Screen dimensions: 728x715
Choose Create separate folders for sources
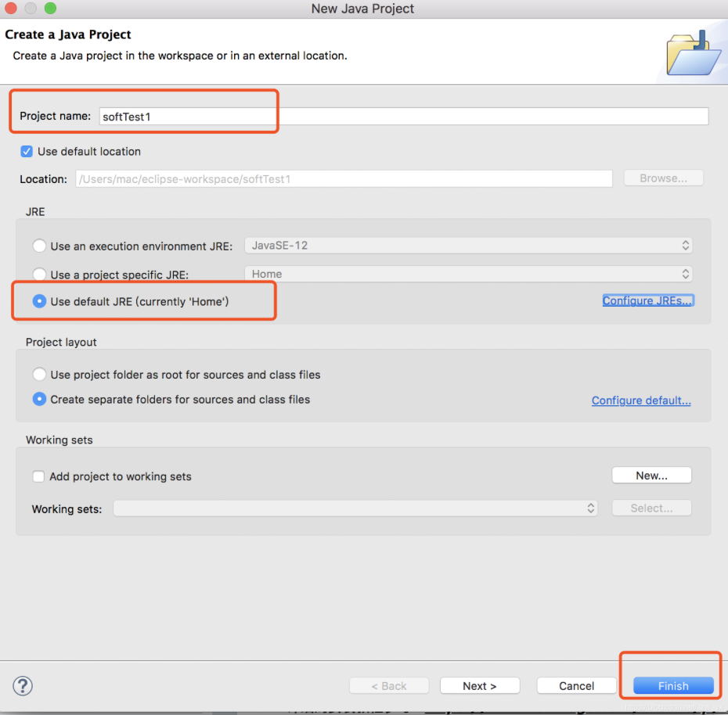(x=39, y=399)
